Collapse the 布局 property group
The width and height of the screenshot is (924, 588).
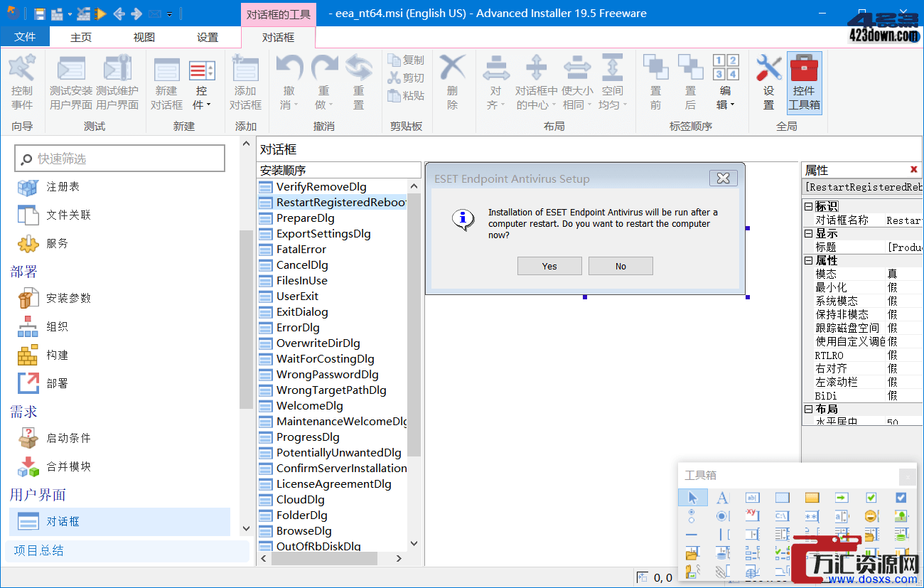click(808, 409)
